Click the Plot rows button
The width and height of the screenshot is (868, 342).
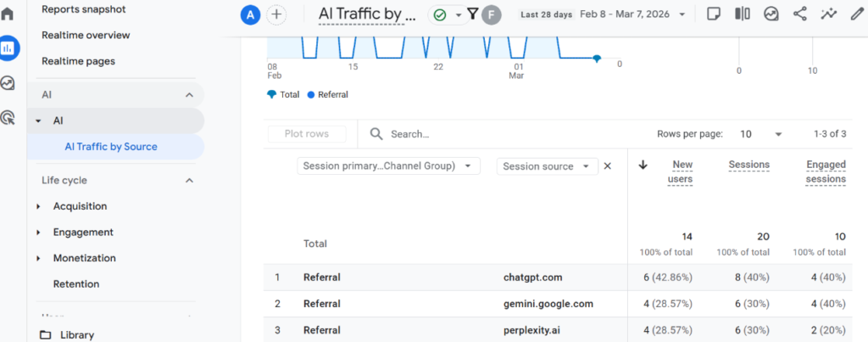coord(306,134)
